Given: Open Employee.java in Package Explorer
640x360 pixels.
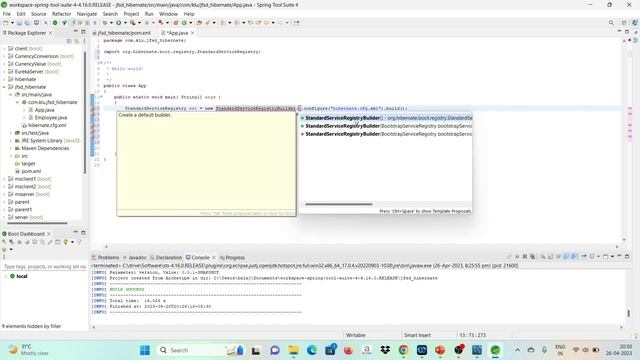Looking at the screenshot, I should pyautogui.click(x=51, y=118).
